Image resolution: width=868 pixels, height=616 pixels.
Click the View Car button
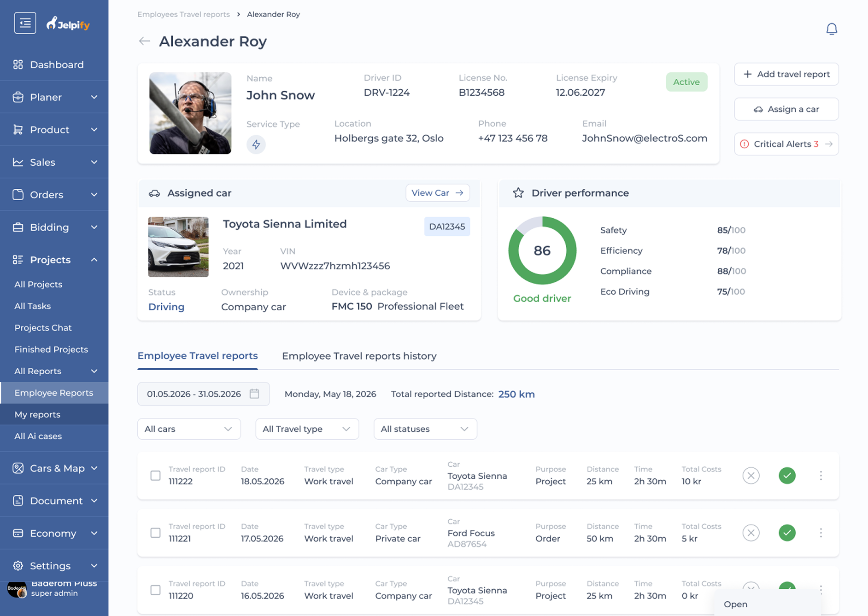(x=437, y=193)
